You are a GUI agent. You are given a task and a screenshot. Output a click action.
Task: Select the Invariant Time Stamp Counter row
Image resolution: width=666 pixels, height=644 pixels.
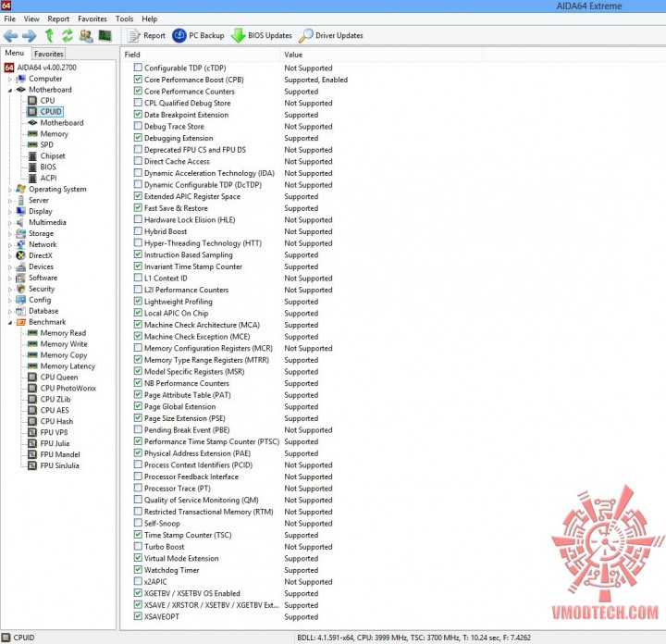[226, 266]
